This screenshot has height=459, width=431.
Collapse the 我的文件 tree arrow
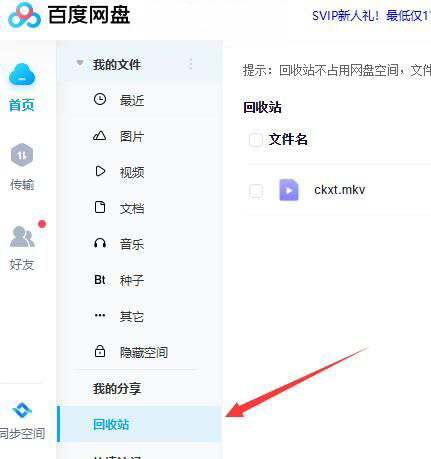point(80,63)
